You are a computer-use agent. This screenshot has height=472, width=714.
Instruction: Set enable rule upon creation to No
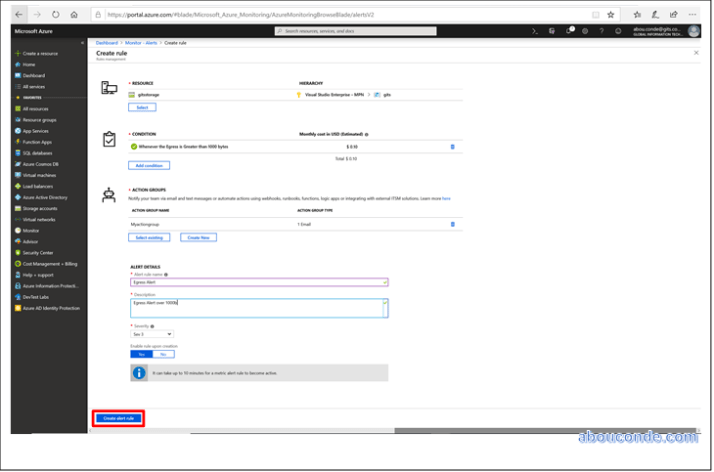click(x=161, y=354)
